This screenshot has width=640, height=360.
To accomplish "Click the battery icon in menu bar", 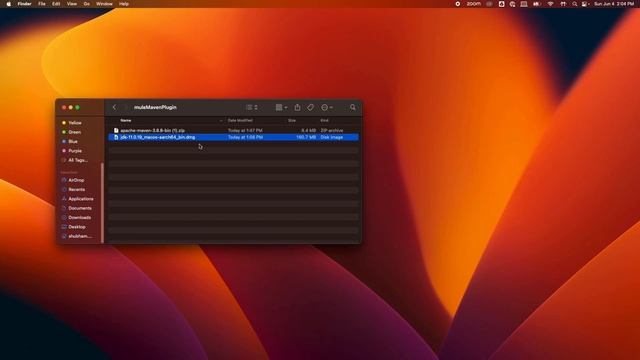I will [x=537, y=4].
